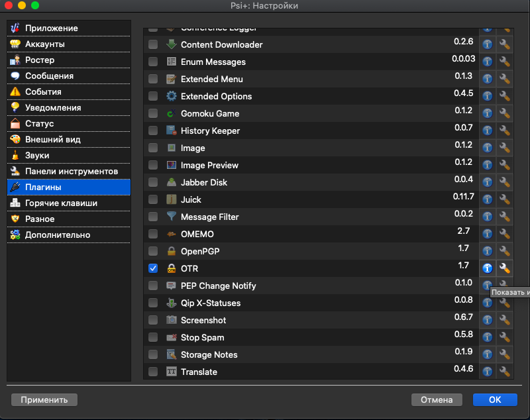Screen dimensions: 530x420
Task: Click info icon for Content Downloader
Action: click(487, 44)
